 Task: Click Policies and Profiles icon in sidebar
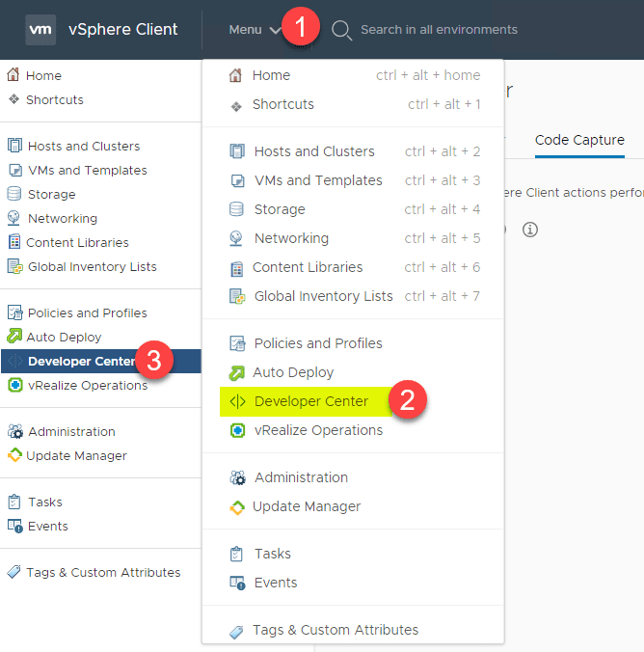[x=15, y=312]
